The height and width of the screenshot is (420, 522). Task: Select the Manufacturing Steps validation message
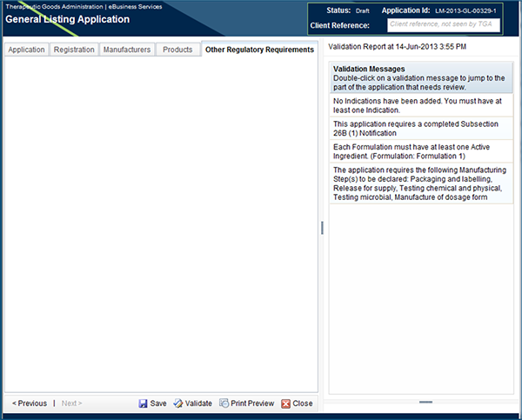422,183
